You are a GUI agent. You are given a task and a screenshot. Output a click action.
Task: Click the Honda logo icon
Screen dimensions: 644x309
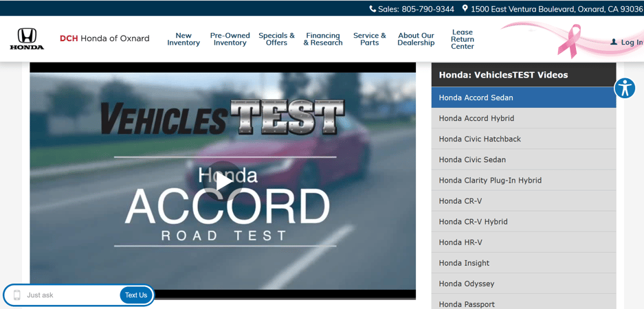click(x=27, y=39)
